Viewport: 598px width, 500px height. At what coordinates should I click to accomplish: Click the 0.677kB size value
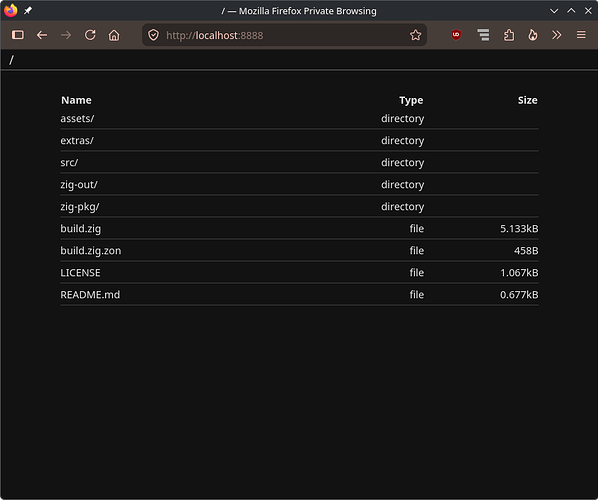coord(519,295)
